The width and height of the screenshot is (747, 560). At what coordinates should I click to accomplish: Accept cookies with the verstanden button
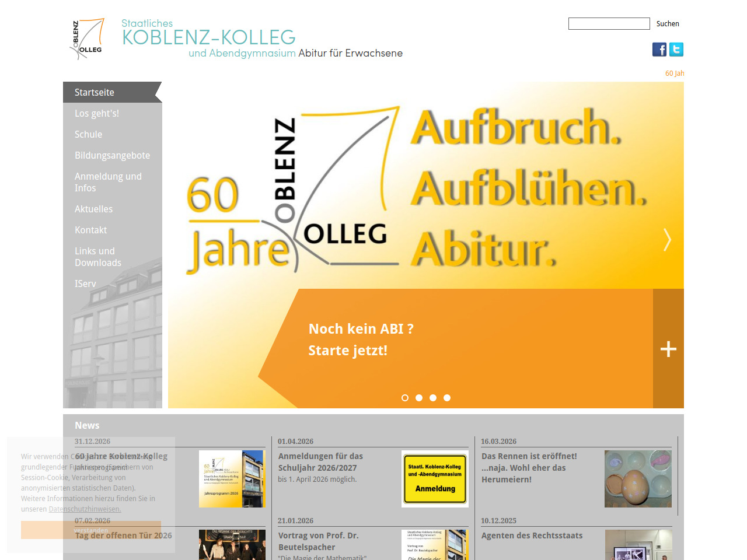[x=91, y=530]
